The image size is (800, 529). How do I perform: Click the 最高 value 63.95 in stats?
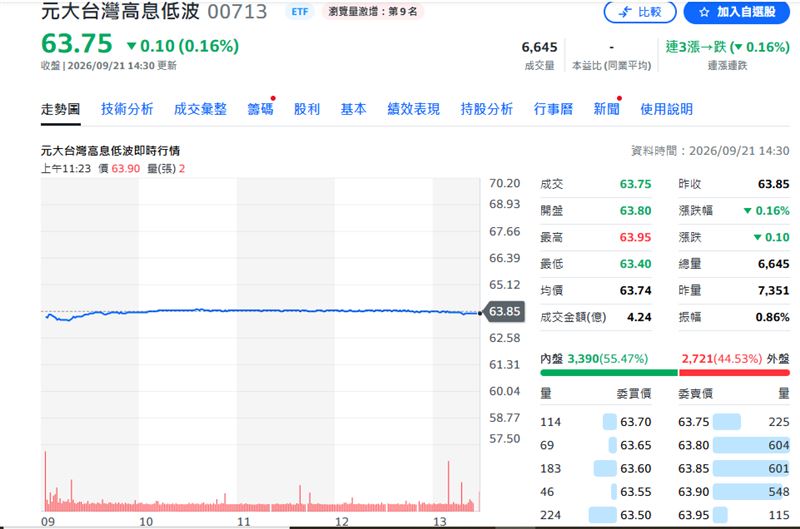tap(635, 237)
